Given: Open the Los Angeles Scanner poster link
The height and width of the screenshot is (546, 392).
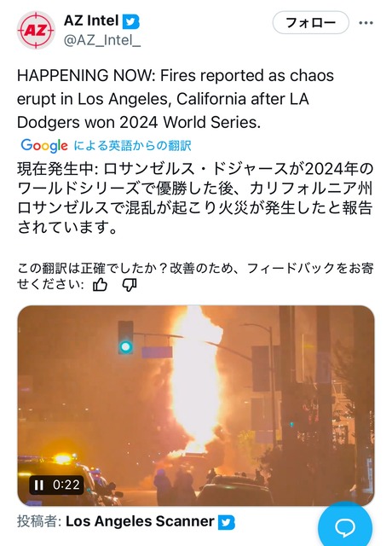Looking at the screenshot, I should [x=140, y=521].
